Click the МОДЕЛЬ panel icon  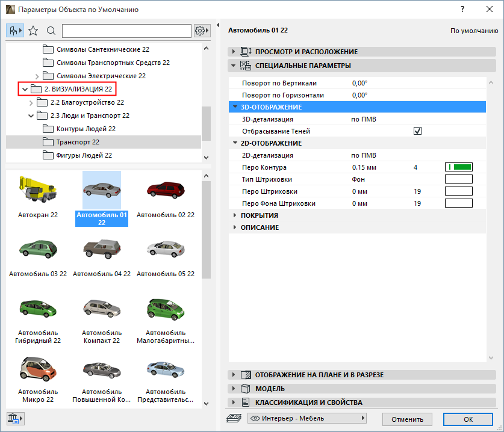245,388
